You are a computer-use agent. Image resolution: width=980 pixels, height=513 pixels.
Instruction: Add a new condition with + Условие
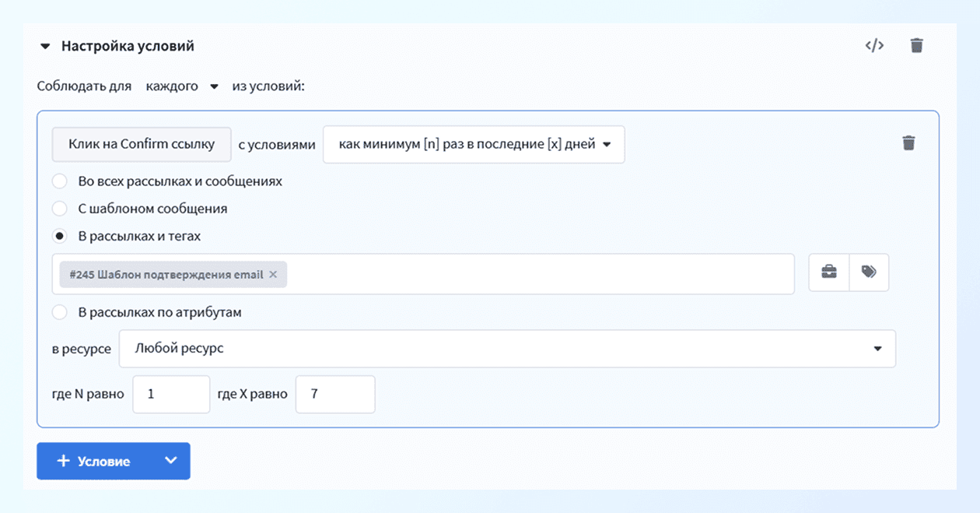pyautogui.click(x=95, y=461)
